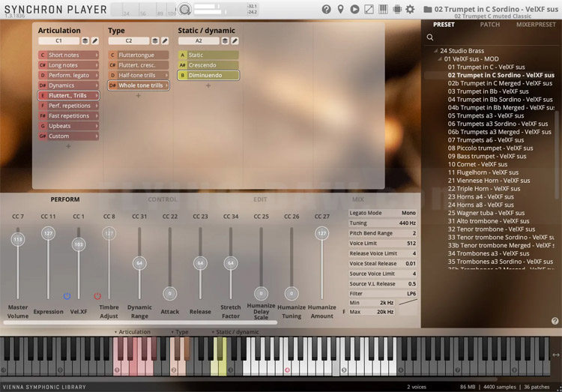Screen dimensions: 562x392
Task: Click the help icon at bottom of preset browser
Action: (x=555, y=321)
